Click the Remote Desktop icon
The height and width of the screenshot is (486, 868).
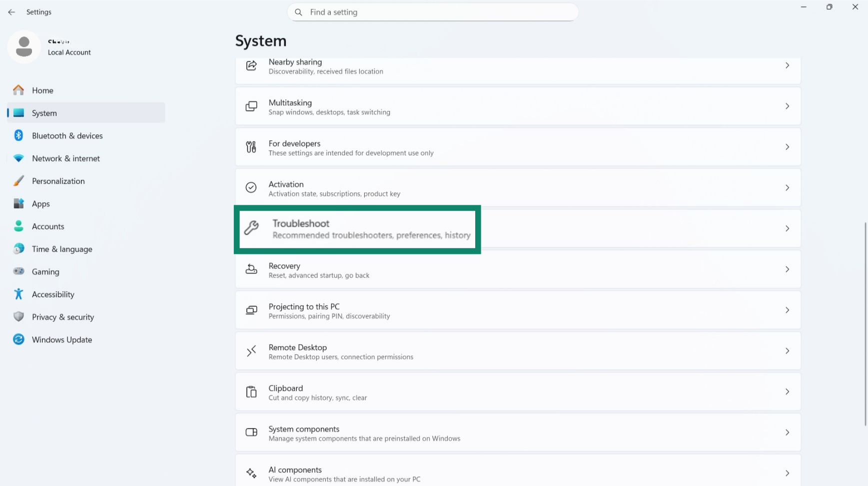[x=251, y=351]
